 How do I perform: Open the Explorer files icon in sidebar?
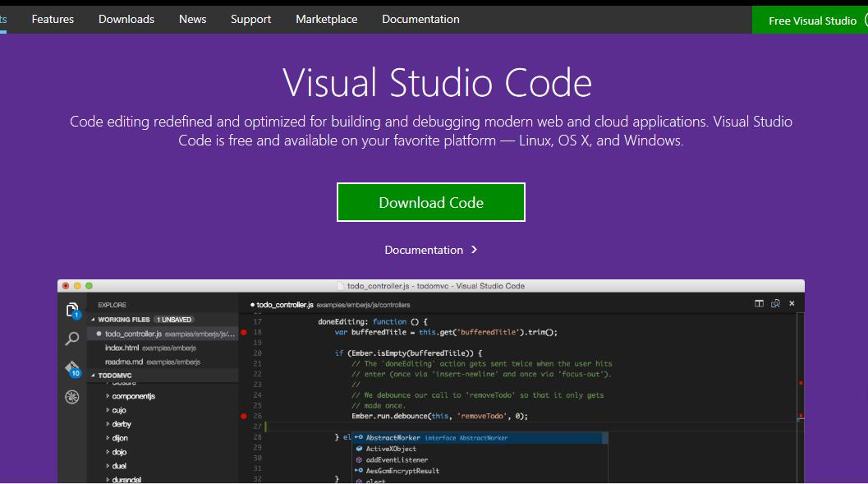click(x=72, y=310)
